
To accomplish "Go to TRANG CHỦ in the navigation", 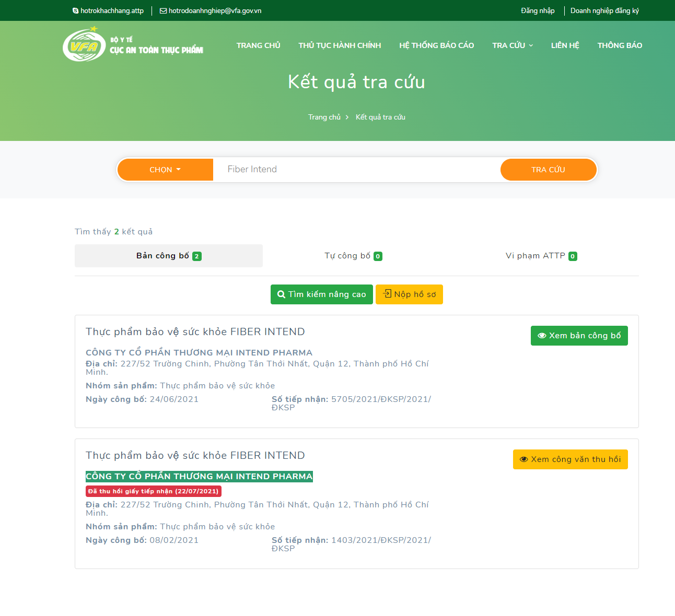I will click(258, 45).
